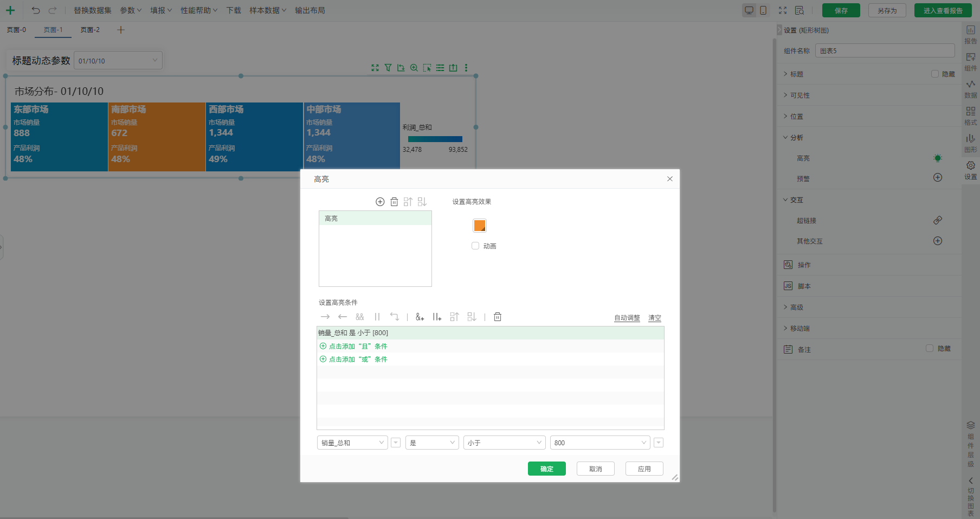Click the undo arrow in top toolbar
The height and width of the screenshot is (519, 980).
pyautogui.click(x=36, y=10)
